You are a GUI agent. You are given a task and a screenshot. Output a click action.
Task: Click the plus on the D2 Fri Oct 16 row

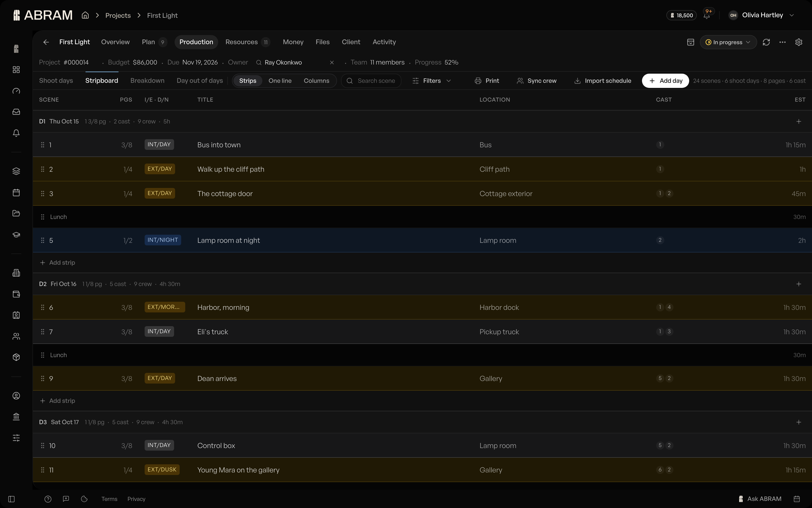click(x=799, y=284)
